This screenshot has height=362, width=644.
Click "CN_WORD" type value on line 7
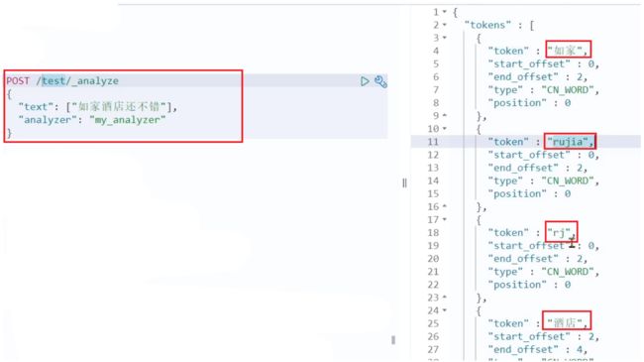coord(568,89)
